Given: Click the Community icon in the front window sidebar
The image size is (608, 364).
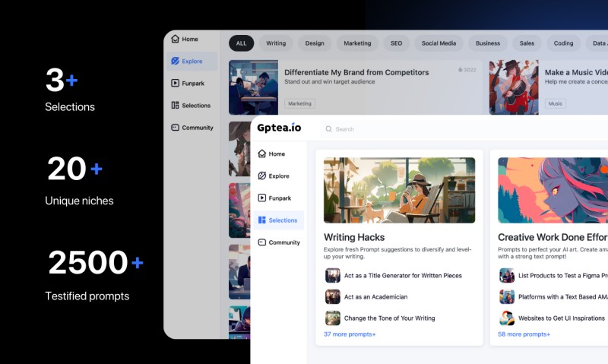Looking at the screenshot, I should click(x=262, y=242).
